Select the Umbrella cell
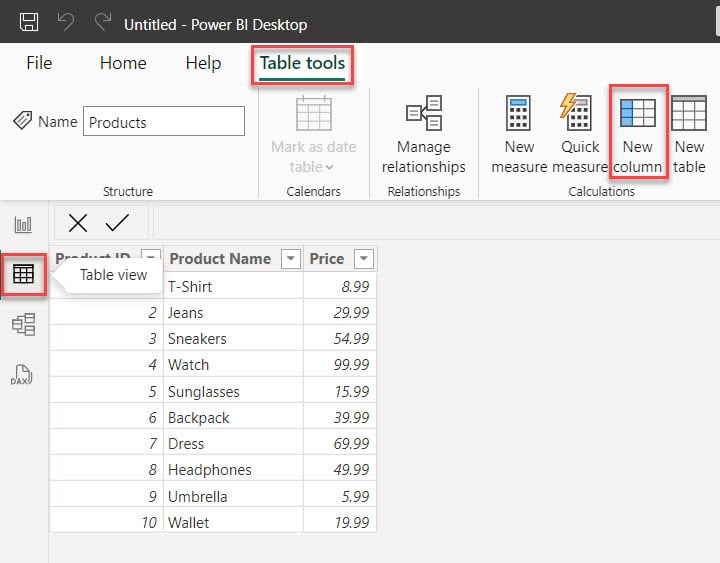 (x=233, y=496)
